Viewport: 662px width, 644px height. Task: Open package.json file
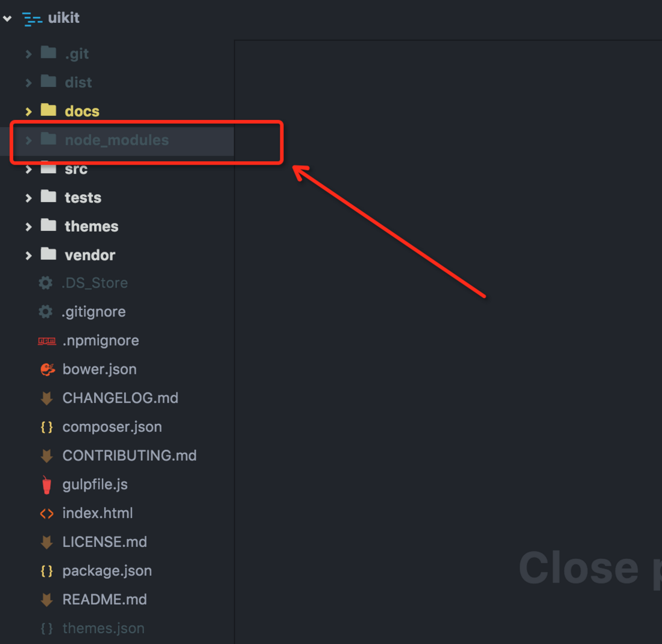tap(107, 571)
